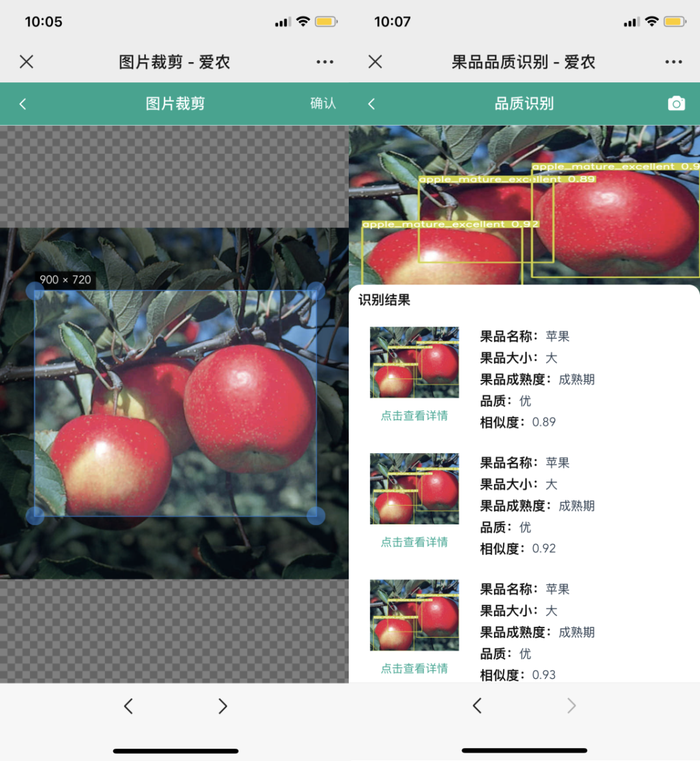Tap the thumbnail of the 0.92 result
This screenshot has width=700, height=761.
tap(414, 489)
